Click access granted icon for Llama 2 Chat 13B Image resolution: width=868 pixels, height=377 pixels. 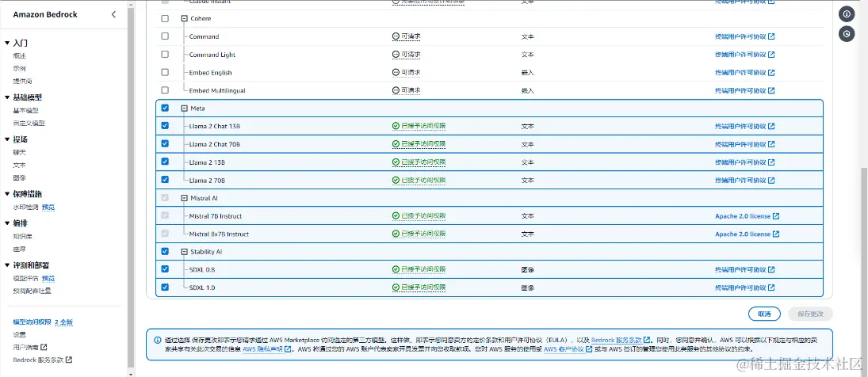[396, 126]
